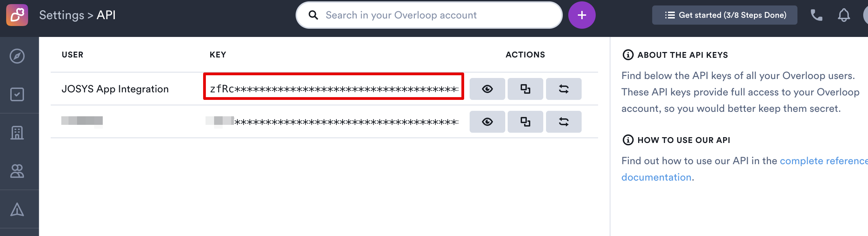Open the compass dashboard sidebar icon
Image resolution: width=868 pixels, height=236 pixels.
click(17, 56)
